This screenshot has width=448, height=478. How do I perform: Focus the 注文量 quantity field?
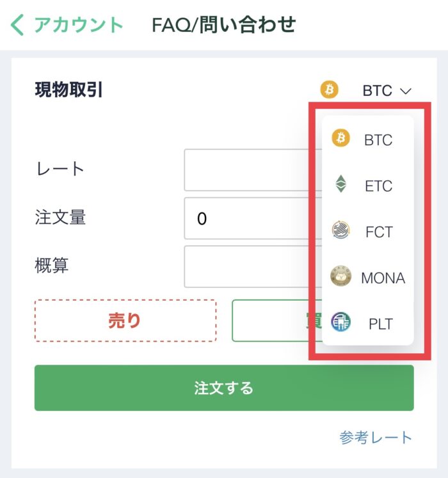click(x=253, y=218)
